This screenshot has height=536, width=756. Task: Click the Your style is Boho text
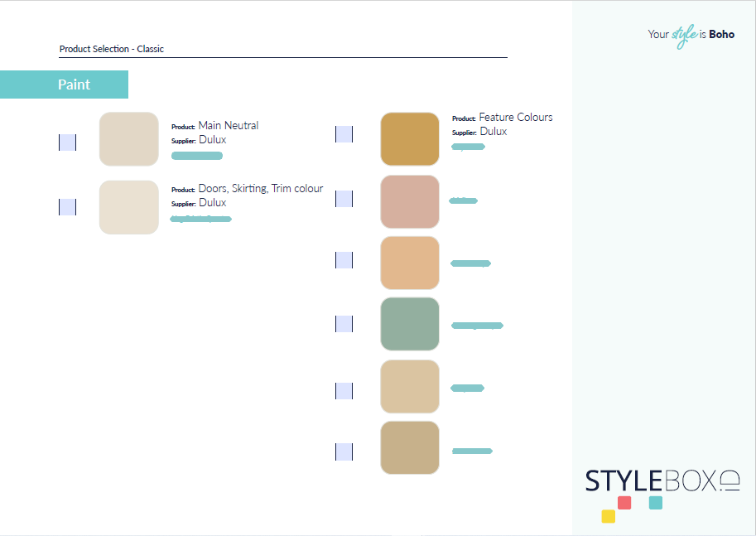pyautogui.click(x=691, y=35)
